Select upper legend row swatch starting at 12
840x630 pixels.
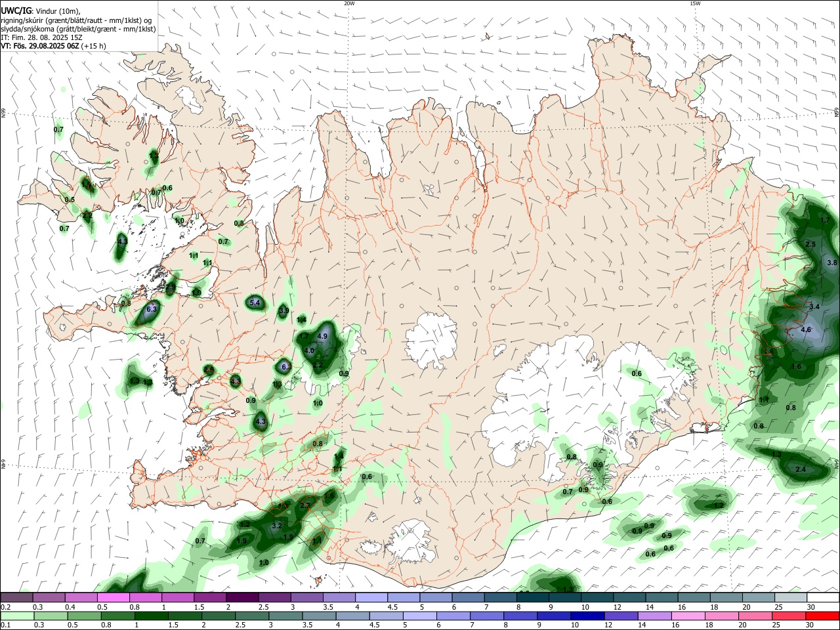tap(629, 597)
